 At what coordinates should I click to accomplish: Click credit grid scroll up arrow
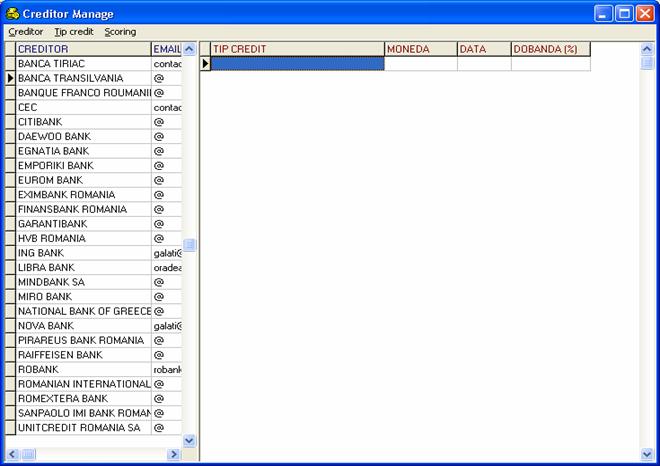click(647, 49)
